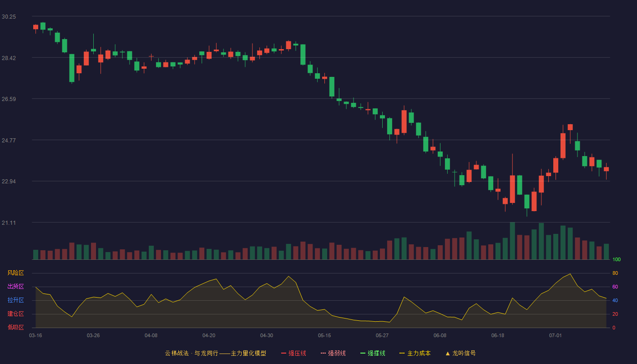
Task: Toggle the 强弱线 legend entry
Action: click(x=333, y=353)
